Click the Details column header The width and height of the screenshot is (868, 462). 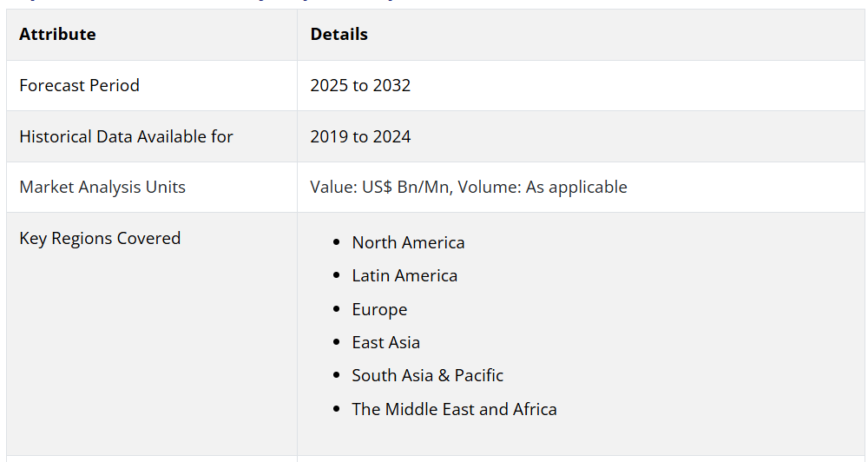pos(339,35)
